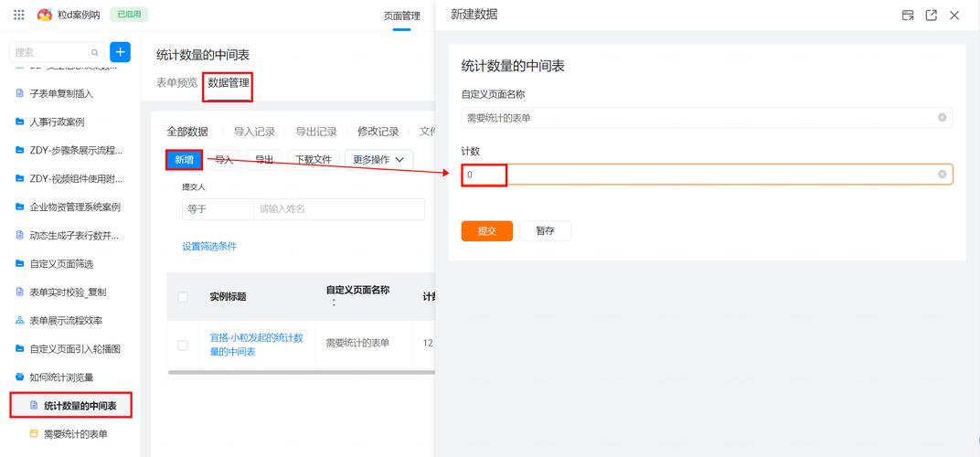Submit the form with 提交 button
This screenshot has width=980, height=457.
point(487,230)
